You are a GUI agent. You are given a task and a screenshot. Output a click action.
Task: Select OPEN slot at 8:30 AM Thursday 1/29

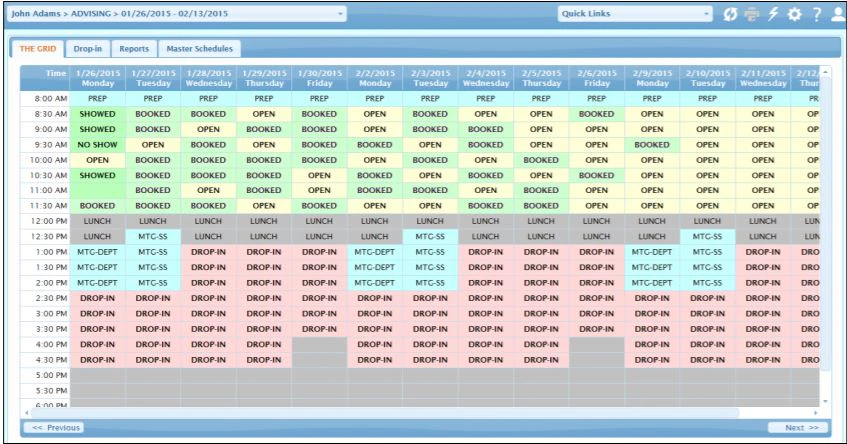click(264, 114)
